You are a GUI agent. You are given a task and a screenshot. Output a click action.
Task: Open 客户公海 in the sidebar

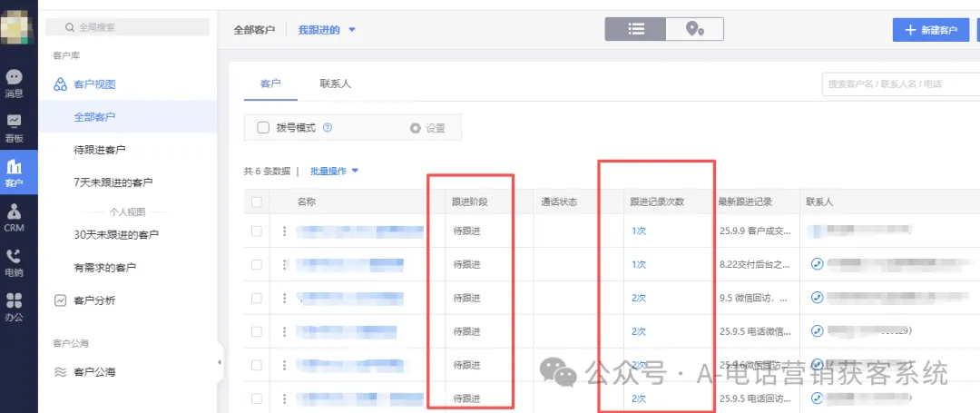tap(94, 372)
